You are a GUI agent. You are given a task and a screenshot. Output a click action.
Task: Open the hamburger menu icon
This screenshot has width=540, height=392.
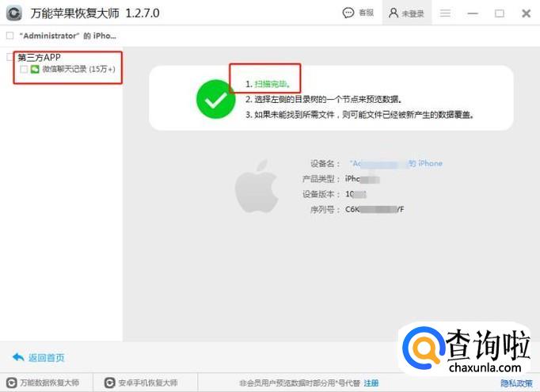445,13
